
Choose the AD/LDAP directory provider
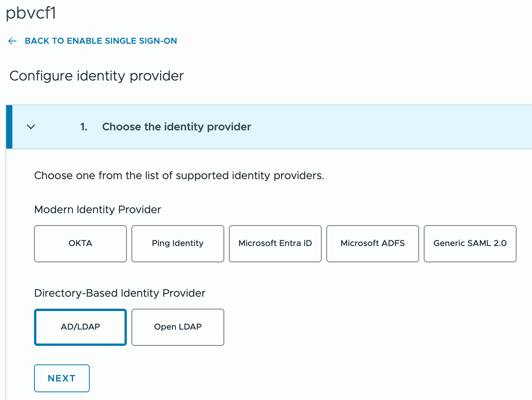coord(80,327)
